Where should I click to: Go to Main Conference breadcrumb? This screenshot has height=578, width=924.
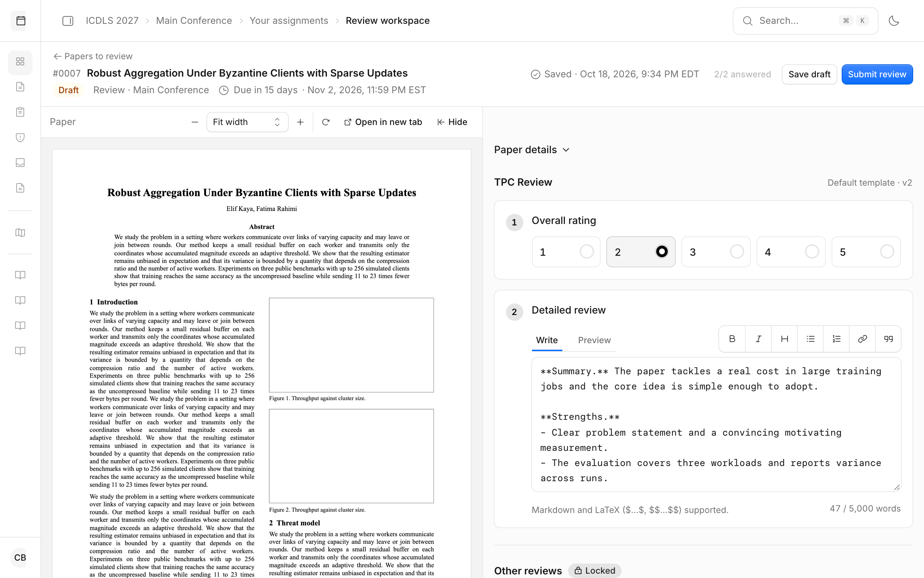pyautogui.click(x=194, y=21)
